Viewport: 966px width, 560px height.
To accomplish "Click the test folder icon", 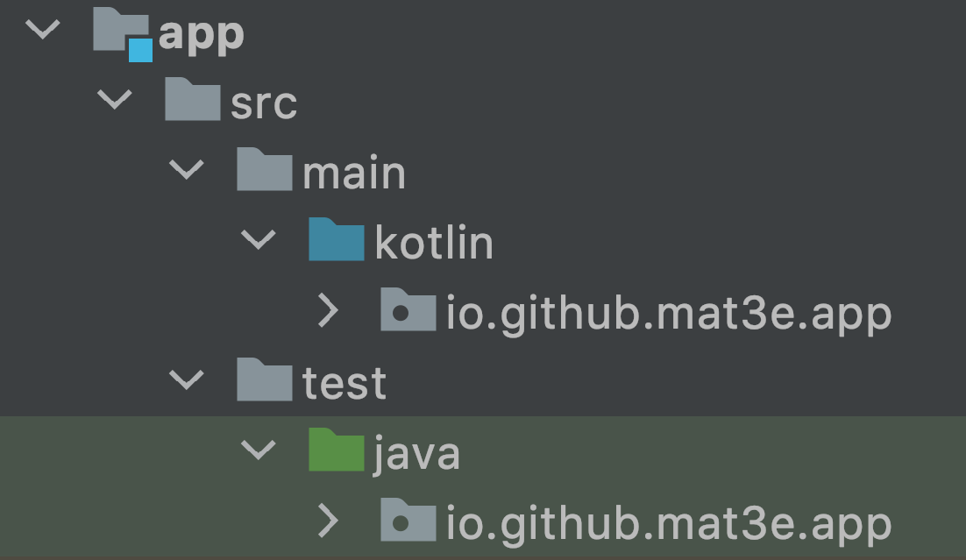I will tap(264, 382).
